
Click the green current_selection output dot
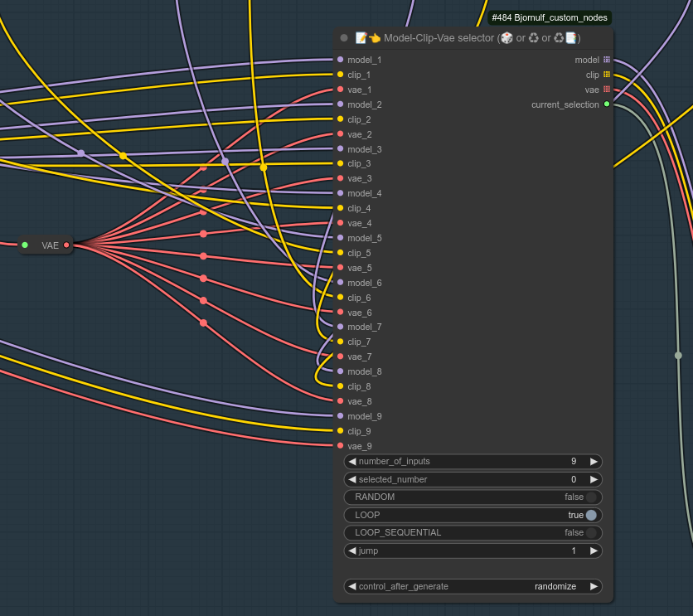point(608,104)
